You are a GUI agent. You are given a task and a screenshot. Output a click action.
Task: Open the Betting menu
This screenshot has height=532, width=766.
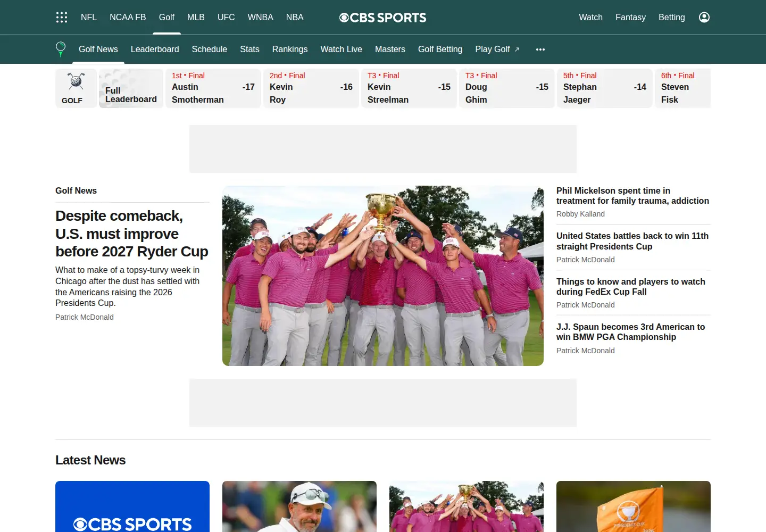click(x=672, y=17)
